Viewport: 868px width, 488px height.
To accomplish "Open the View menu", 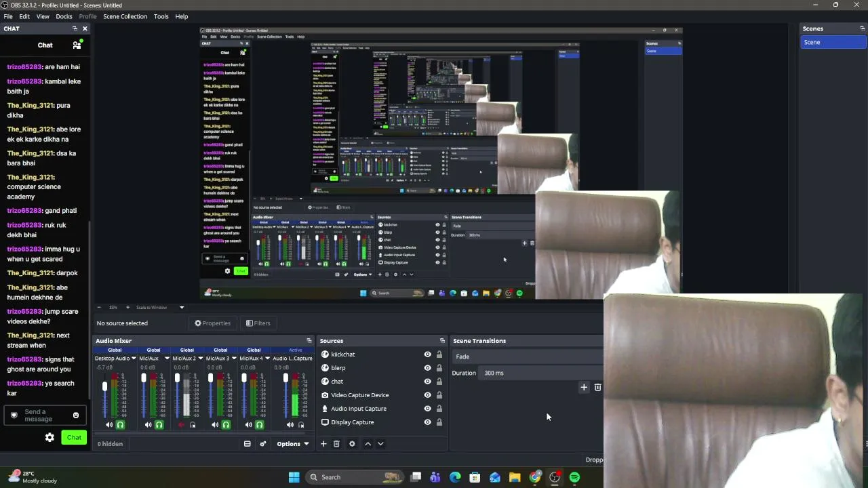I will click(43, 16).
